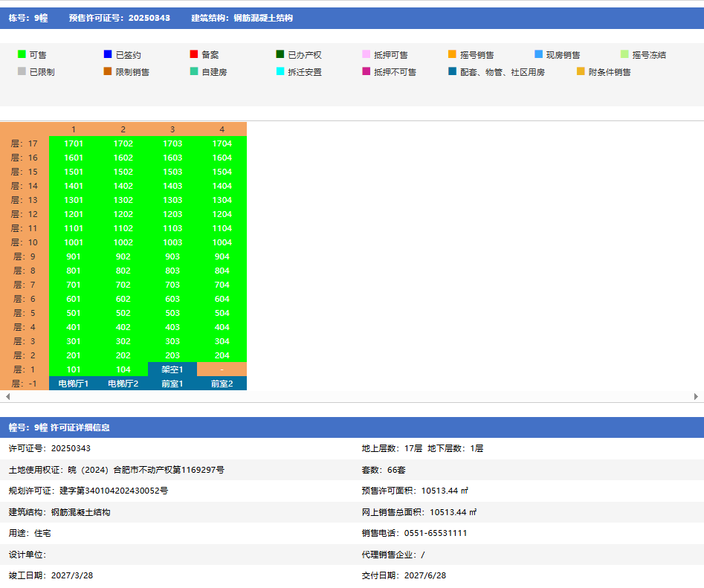Open unit 104 on floor 1
704x588 pixels.
tap(123, 369)
